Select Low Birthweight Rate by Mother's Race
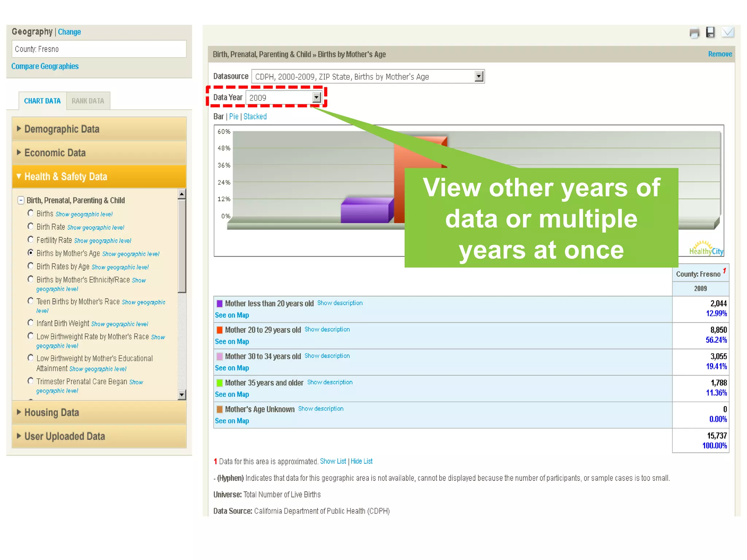The image size is (747, 560). point(31,336)
